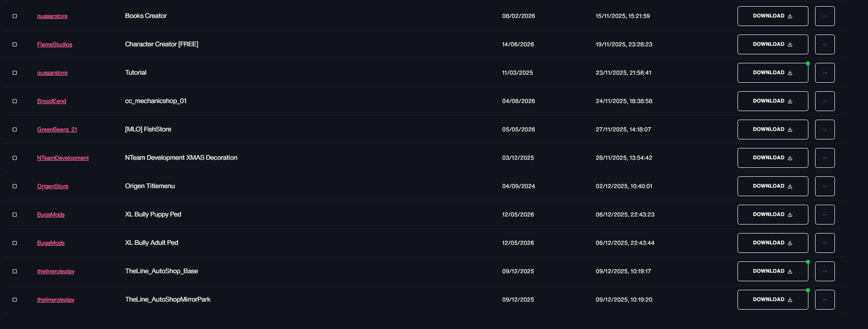Download the Books Creator asset
The height and width of the screenshot is (329, 868).
click(x=773, y=16)
